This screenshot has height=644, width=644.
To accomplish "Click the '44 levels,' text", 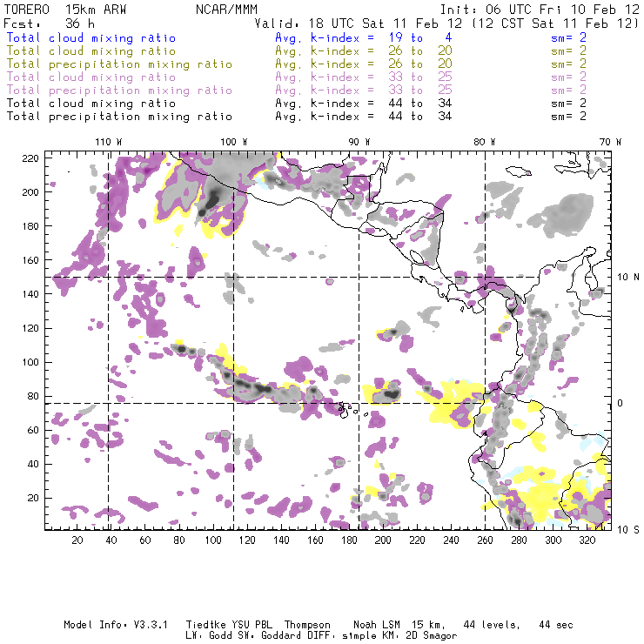I will [x=492, y=625].
